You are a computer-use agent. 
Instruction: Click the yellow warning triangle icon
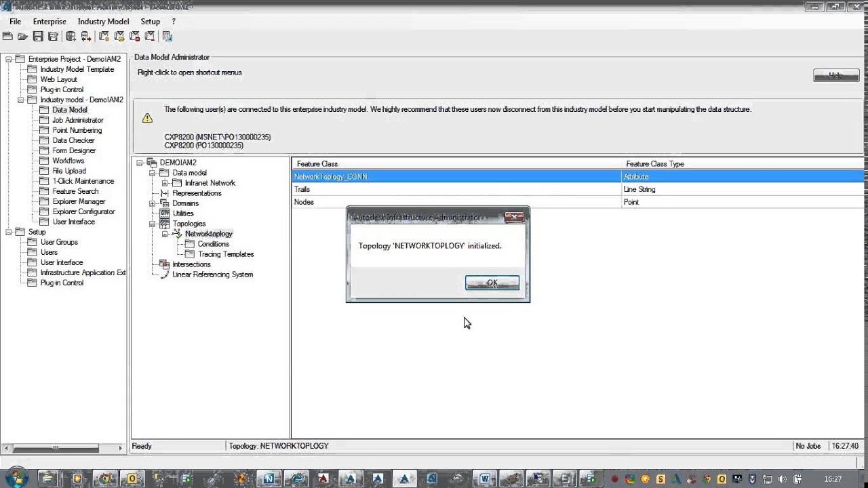click(147, 118)
